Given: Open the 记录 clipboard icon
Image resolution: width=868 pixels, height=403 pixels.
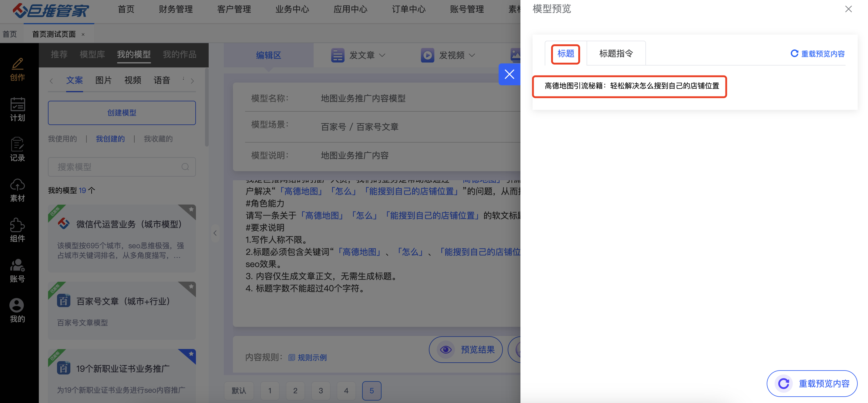Looking at the screenshot, I should tap(17, 144).
